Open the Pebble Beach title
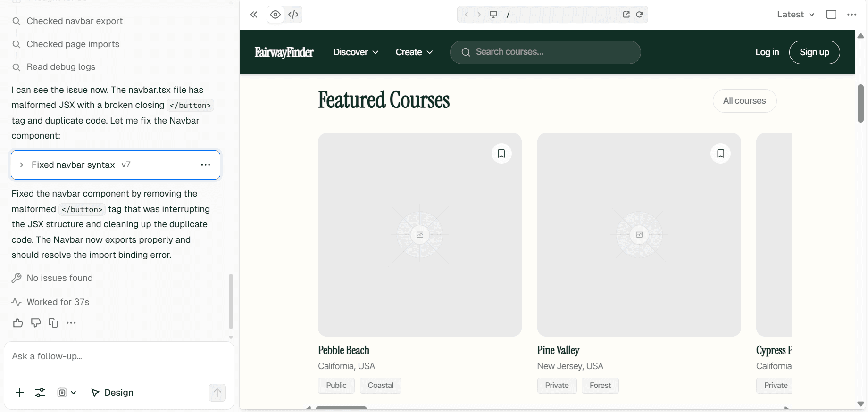Screen dimensions: 868x412 [x=343, y=350]
